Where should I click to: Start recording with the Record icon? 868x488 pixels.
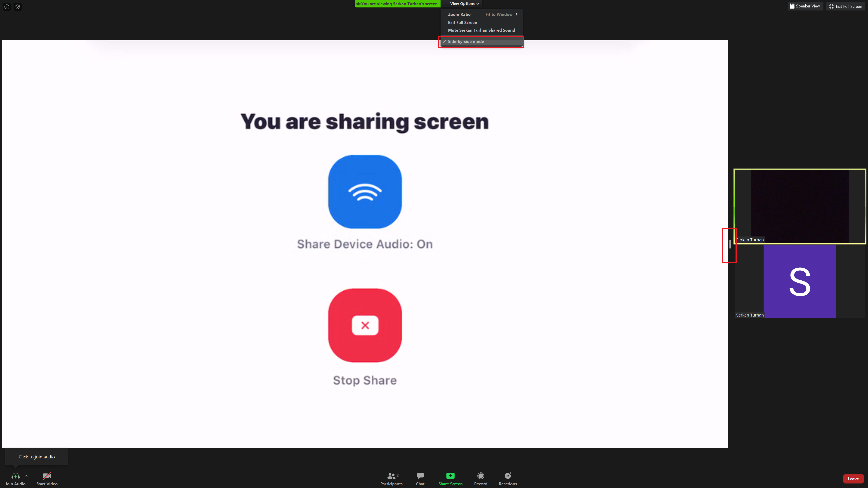pyautogui.click(x=481, y=476)
